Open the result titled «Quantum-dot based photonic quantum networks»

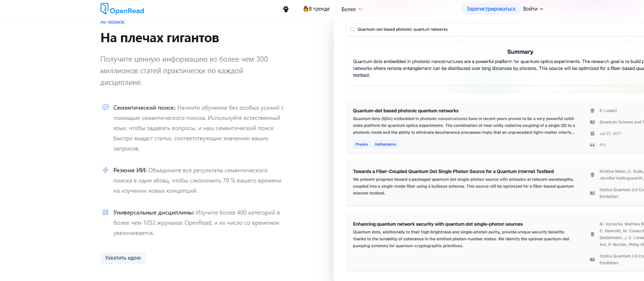[x=406, y=111]
